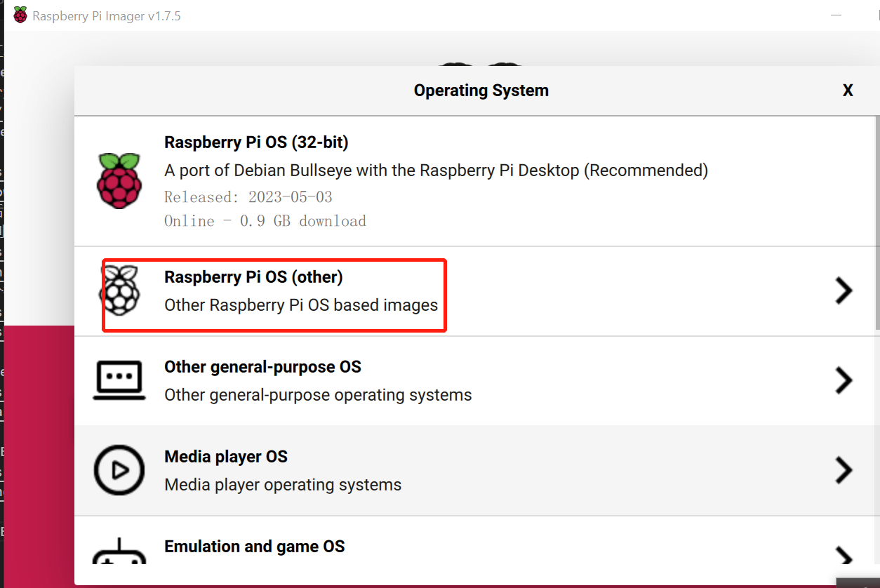The height and width of the screenshot is (588, 880).
Task: Expand the Emulation and game OS chevron
Action: 844,556
